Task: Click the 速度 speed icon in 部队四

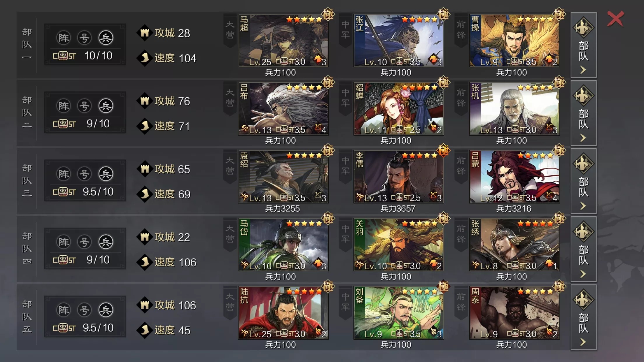Action: 144,262
